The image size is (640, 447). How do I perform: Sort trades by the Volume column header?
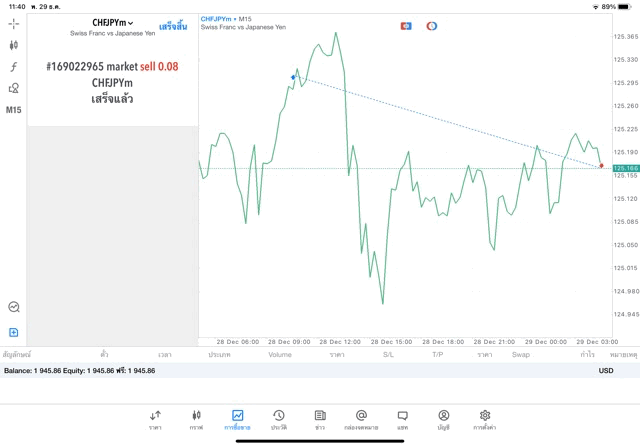280,354
